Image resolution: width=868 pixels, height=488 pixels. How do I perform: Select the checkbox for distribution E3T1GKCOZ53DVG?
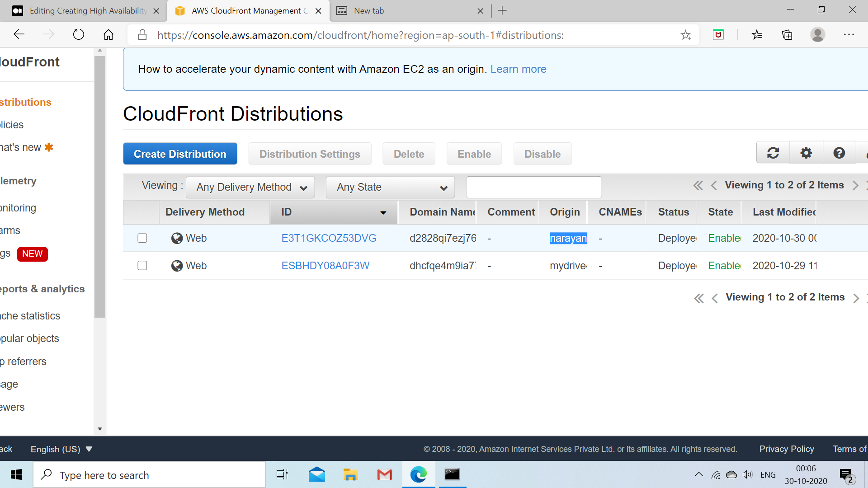142,238
